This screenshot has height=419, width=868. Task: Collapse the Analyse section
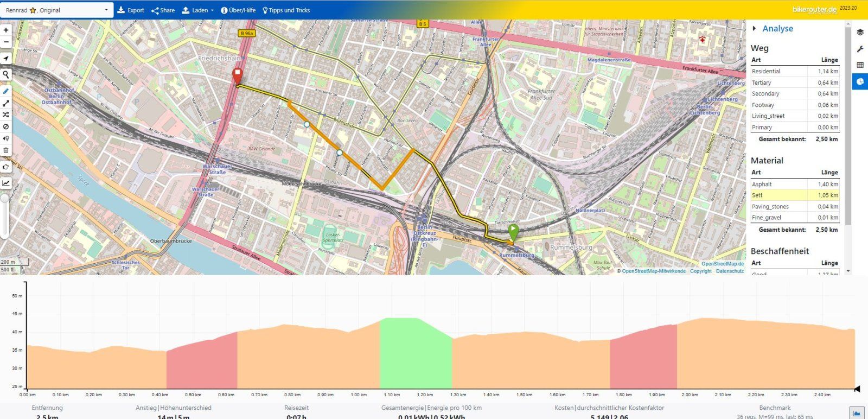click(755, 28)
